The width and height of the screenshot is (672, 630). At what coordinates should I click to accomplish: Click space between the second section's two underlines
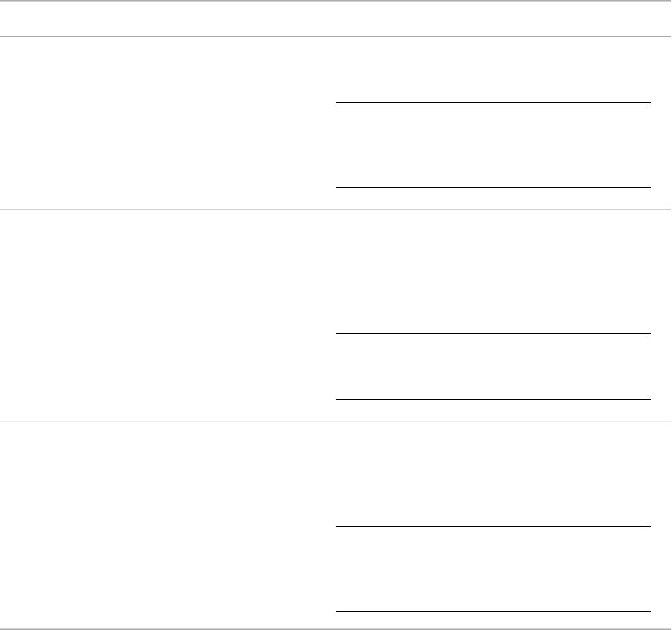coord(493,366)
